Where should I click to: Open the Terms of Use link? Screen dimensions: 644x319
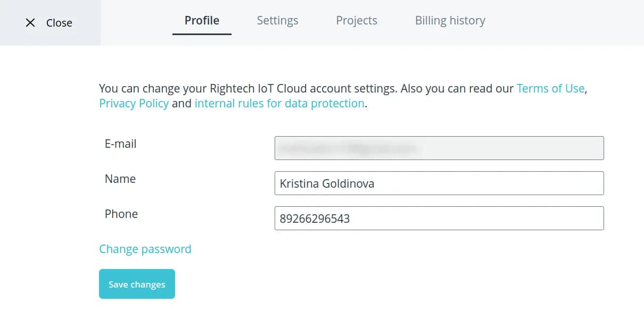(x=550, y=88)
